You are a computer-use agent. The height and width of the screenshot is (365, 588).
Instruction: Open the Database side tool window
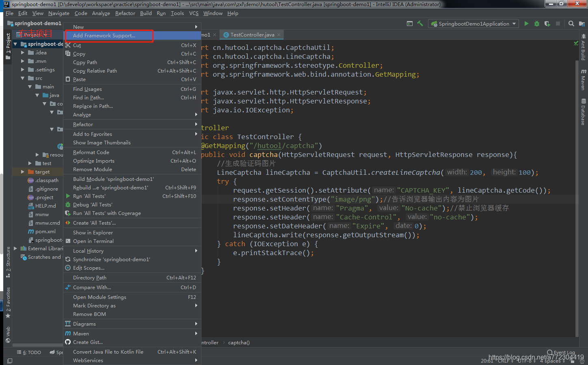click(x=583, y=112)
